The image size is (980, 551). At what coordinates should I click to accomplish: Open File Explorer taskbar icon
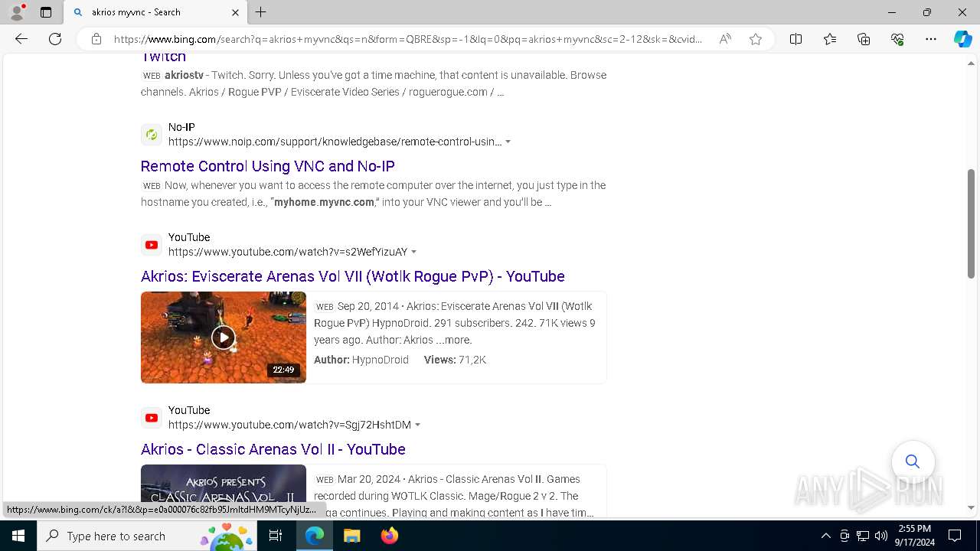351,536
